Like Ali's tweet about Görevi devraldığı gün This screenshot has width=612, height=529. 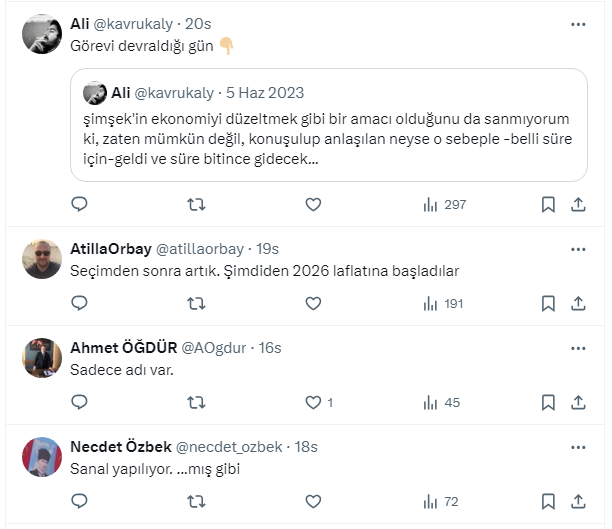click(313, 204)
